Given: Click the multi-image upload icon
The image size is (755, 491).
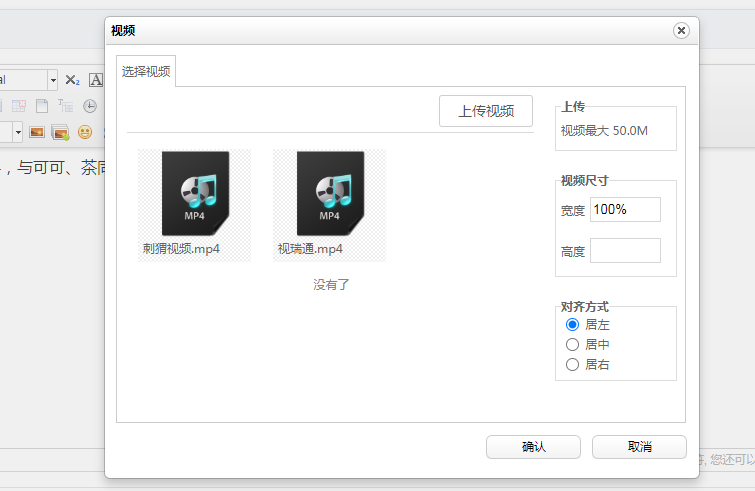Looking at the screenshot, I should [x=60, y=132].
